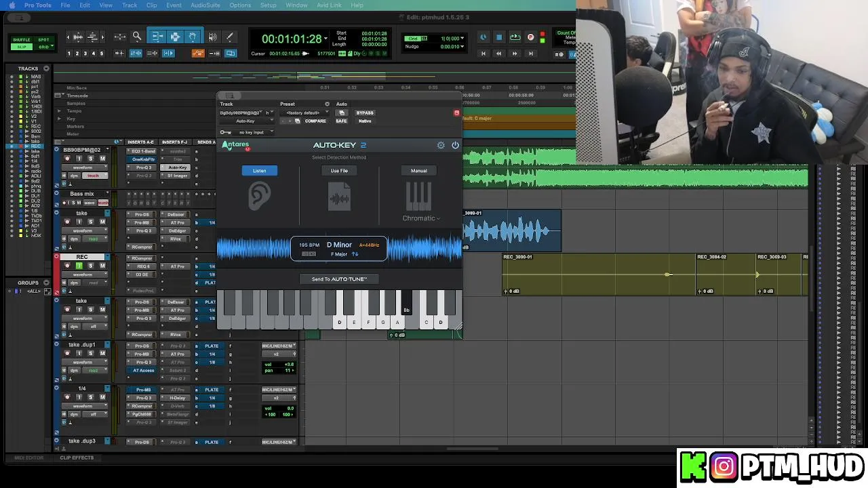This screenshot has width=868, height=488.
Task: Click the Antares logo
Action: coord(236,145)
